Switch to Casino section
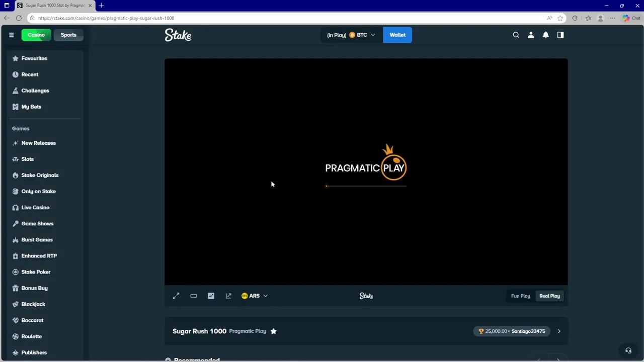Image resolution: width=644 pixels, height=362 pixels. click(x=36, y=35)
